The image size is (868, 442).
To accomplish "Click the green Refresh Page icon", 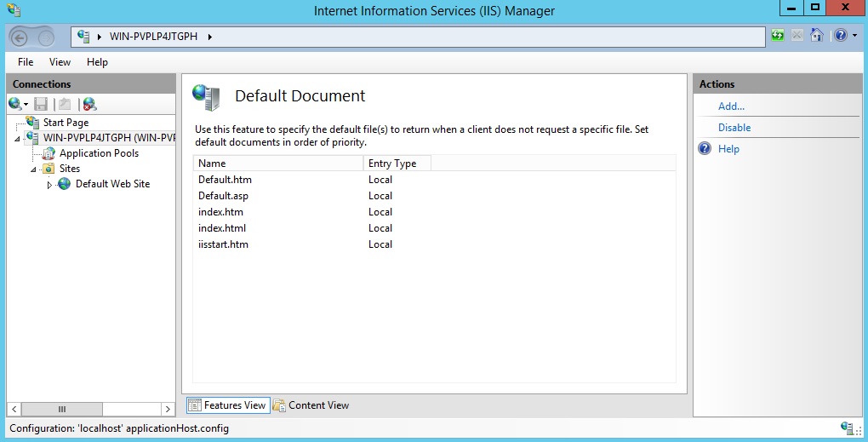I will pyautogui.click(x=778, y=36).
